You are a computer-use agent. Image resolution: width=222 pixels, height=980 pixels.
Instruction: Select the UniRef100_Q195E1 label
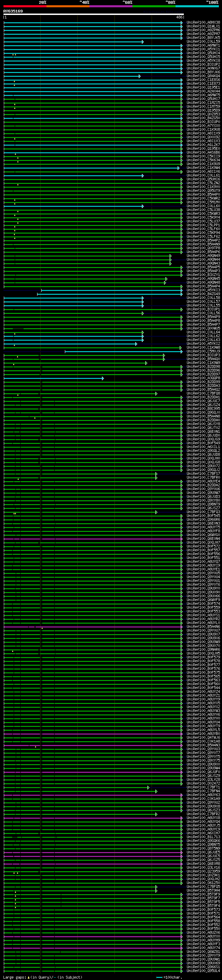pyautogui.click(x=203, y=88)
